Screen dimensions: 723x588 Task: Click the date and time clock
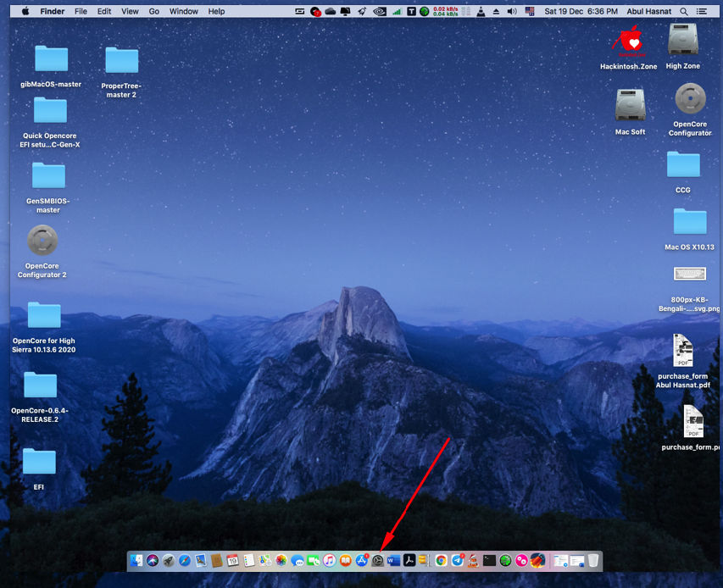(x=581, y=12)
